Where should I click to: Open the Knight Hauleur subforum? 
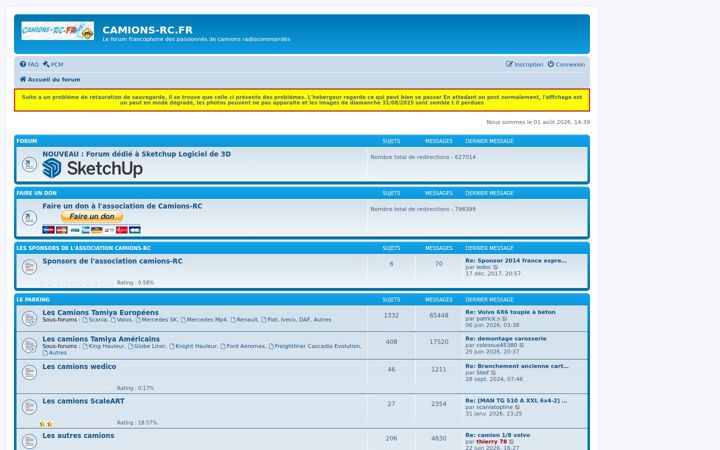point(193,346)
